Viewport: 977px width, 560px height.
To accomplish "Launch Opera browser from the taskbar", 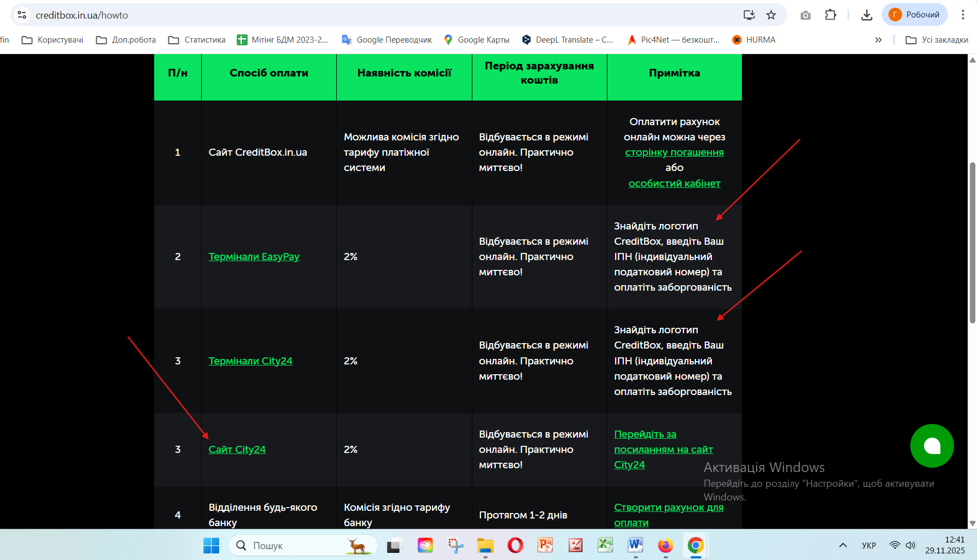I will coord(515,545).
